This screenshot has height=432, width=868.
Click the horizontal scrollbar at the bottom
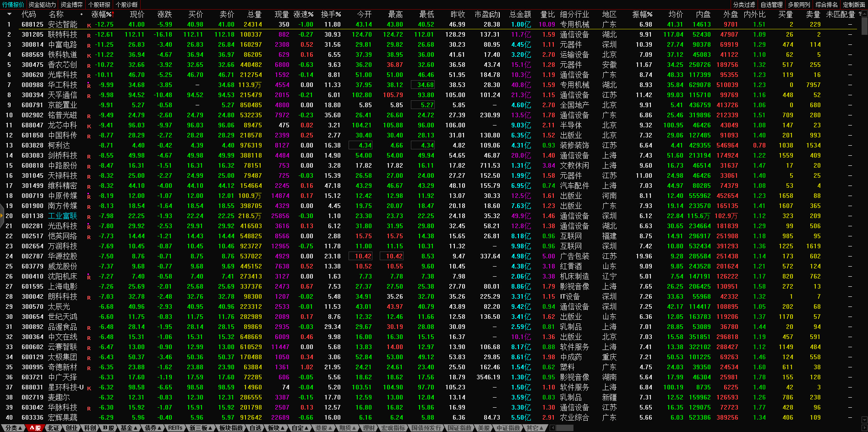coord(564,428)
